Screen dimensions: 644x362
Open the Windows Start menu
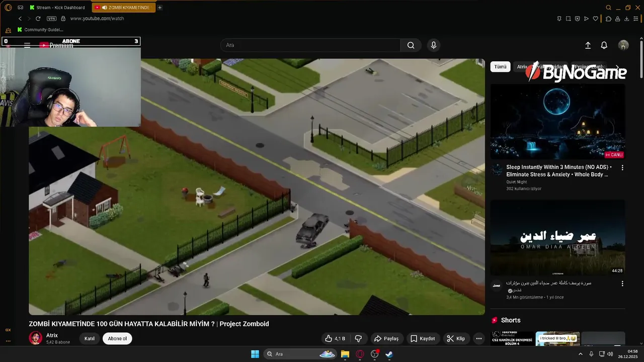(x=255, y=354)
